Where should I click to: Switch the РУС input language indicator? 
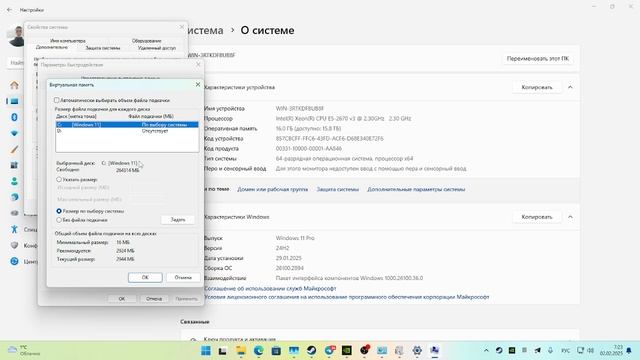click(565, 351)
